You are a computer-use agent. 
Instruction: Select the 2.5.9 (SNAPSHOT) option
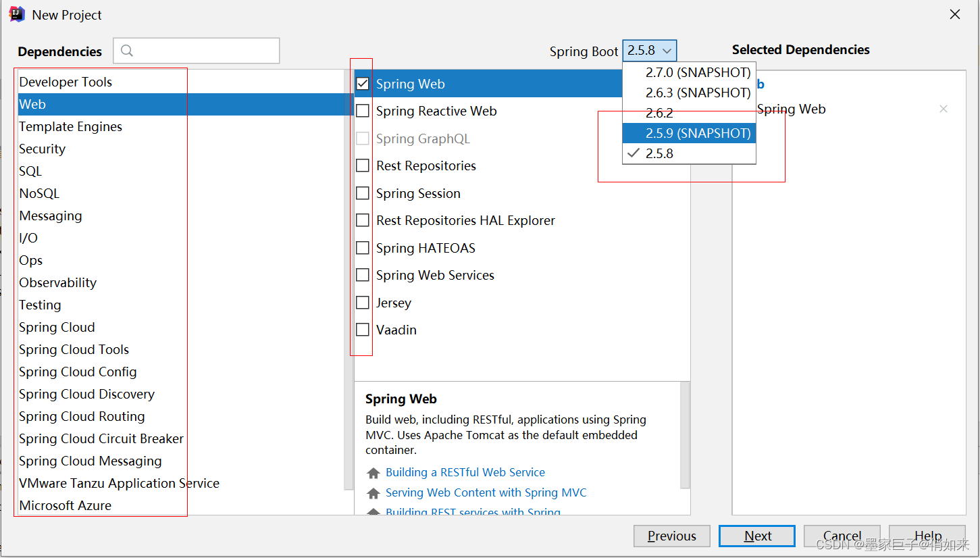pyautogui.click(x=689, y=133)
